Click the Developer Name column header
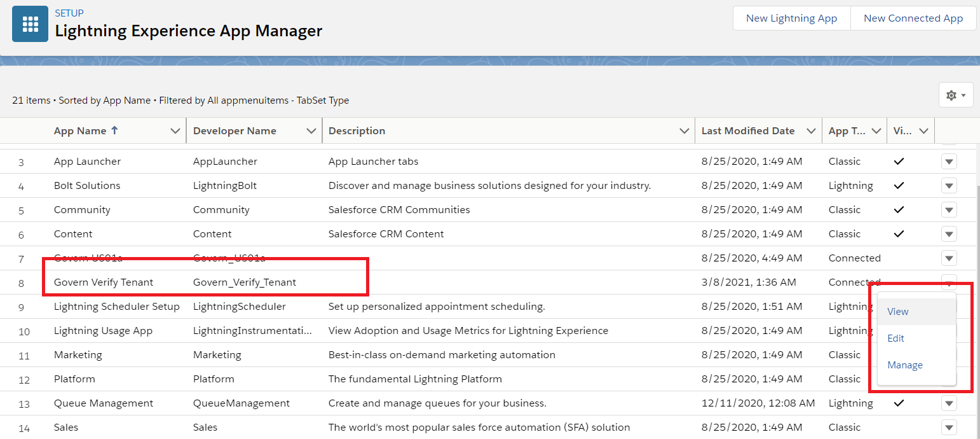This screenshot has width=980, height=439. tap(235, 130)
